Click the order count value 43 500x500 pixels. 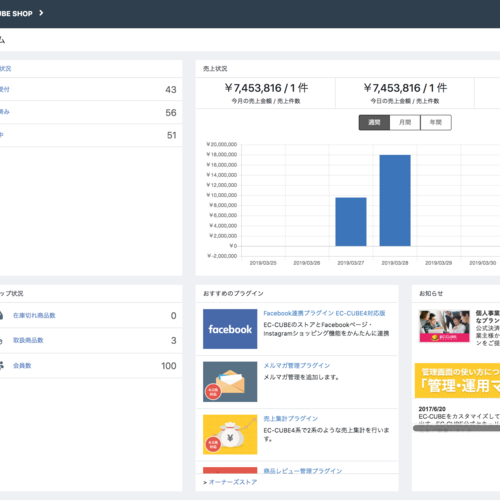(x=171, y=89)
